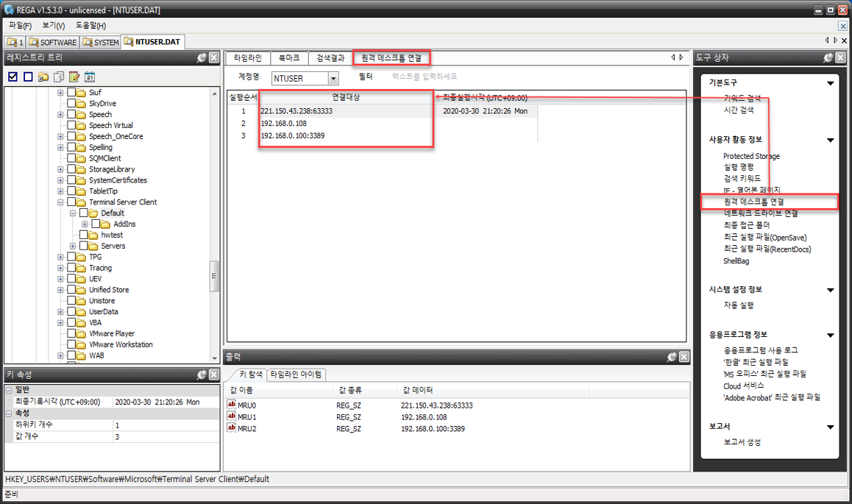This screenshot has width=852, height=504.
Task: Switch to the SOFTWARE hive tab
Action: [x=53, y=42]
